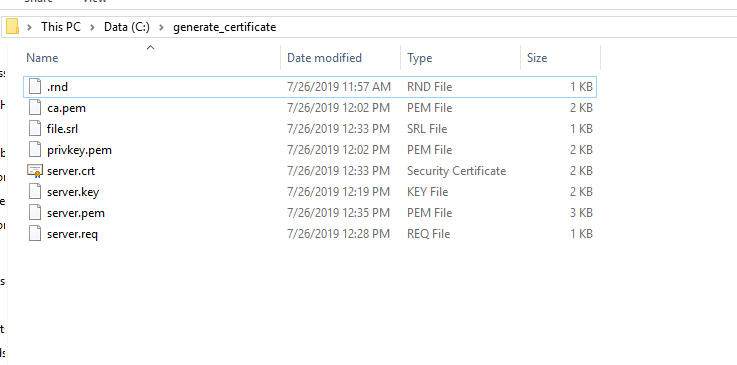The width and height of the screenshot is (737, 365).
Task: Click the ca.pem file icon
Action: 35,108
